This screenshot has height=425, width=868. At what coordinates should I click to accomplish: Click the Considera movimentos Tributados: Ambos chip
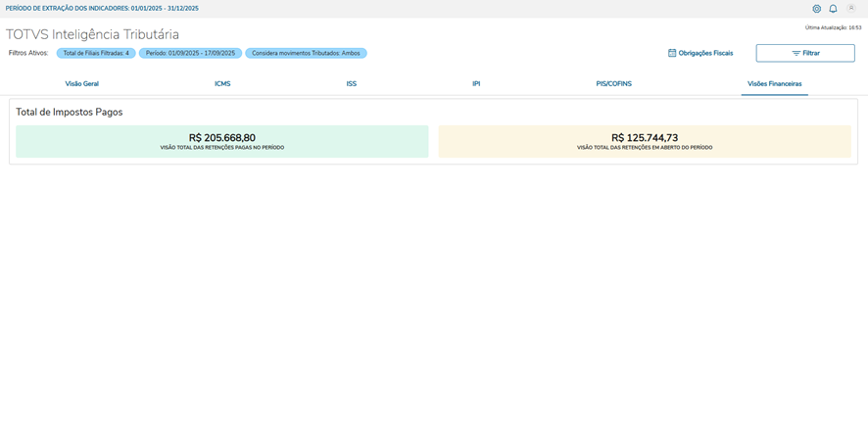tap(306, 53)
